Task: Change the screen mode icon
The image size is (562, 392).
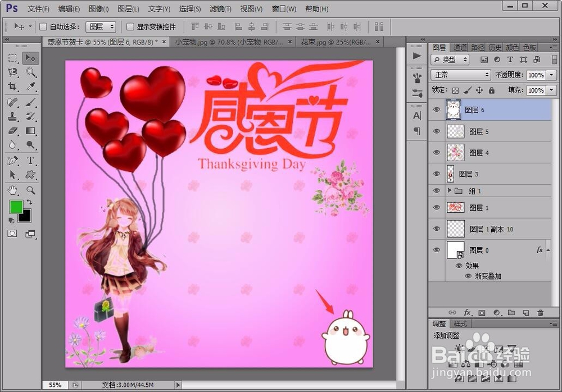Action: tap(30, 234)
